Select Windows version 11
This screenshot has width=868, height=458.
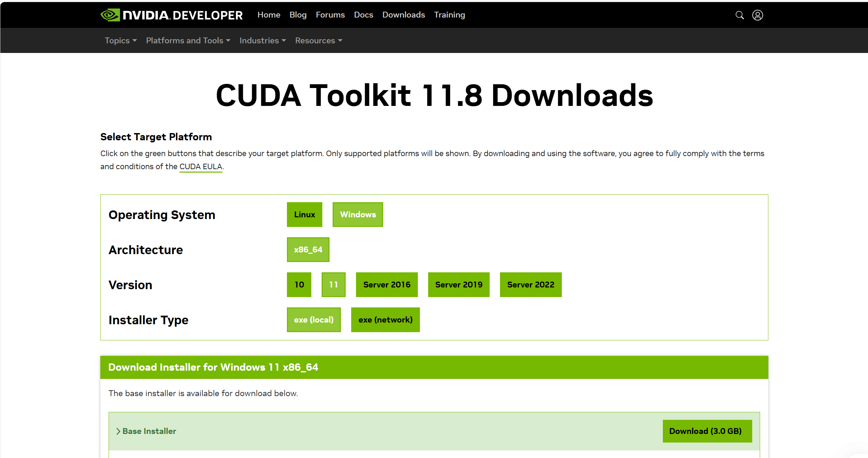333,285
